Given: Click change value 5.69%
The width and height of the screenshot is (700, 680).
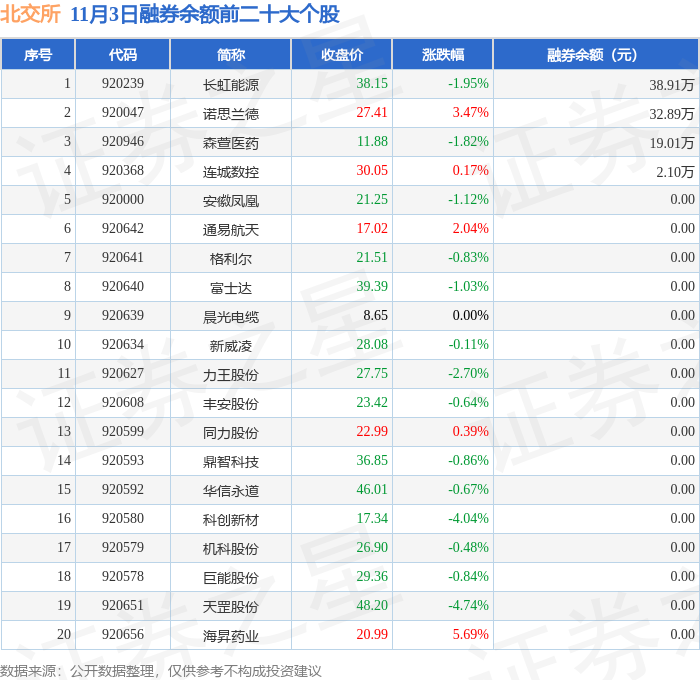Looking at the screenshot, I should [471, 635].
